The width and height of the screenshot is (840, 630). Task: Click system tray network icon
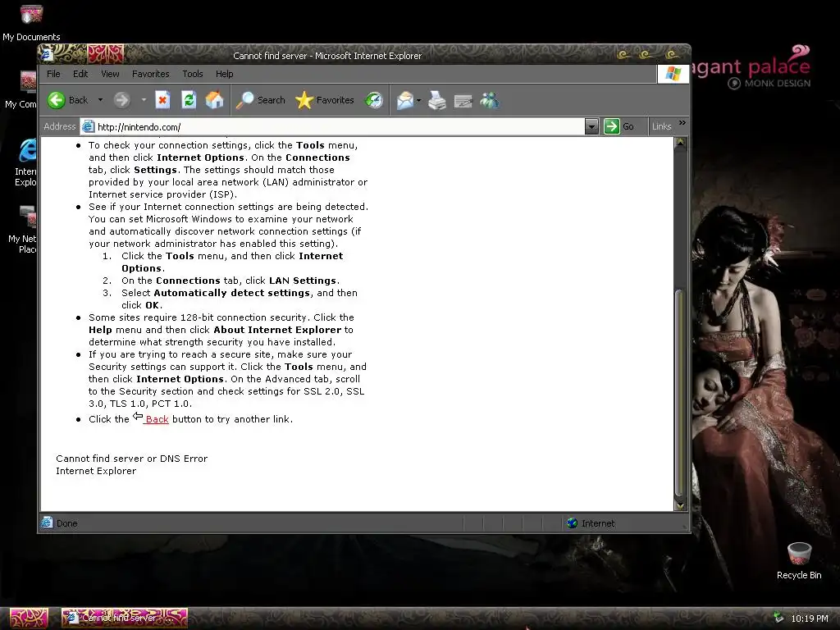(x=778, y=618)
